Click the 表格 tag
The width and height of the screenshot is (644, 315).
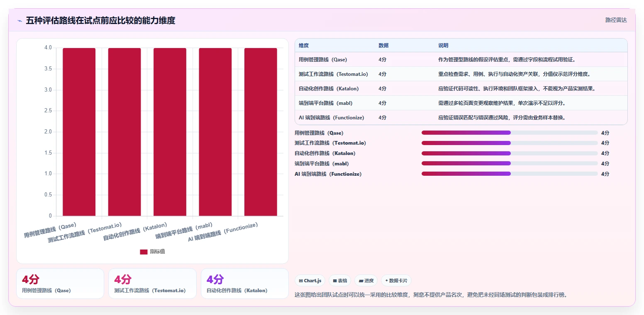[x=340, y=281]
